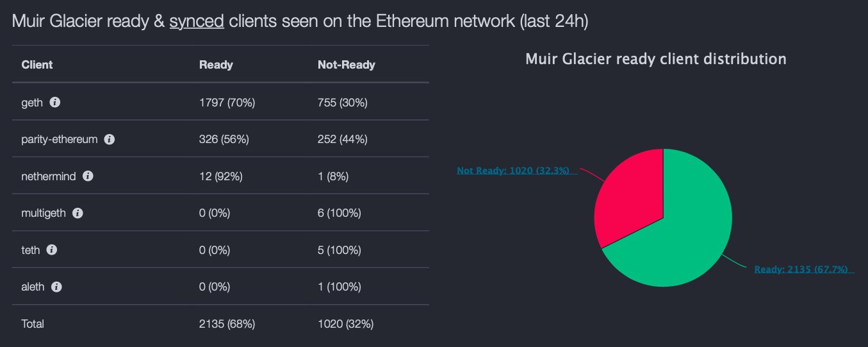Click the nethermind info icon

point(88,176)
